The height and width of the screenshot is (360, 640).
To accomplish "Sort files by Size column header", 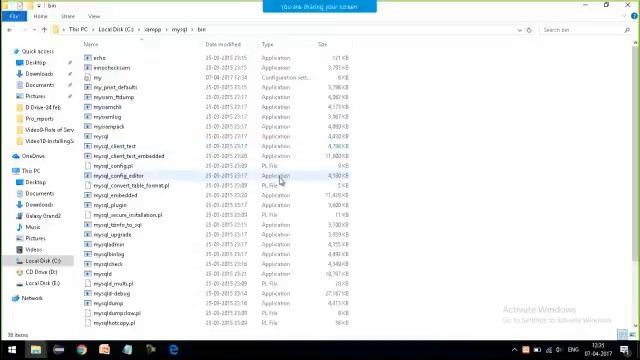I will 322,44.
